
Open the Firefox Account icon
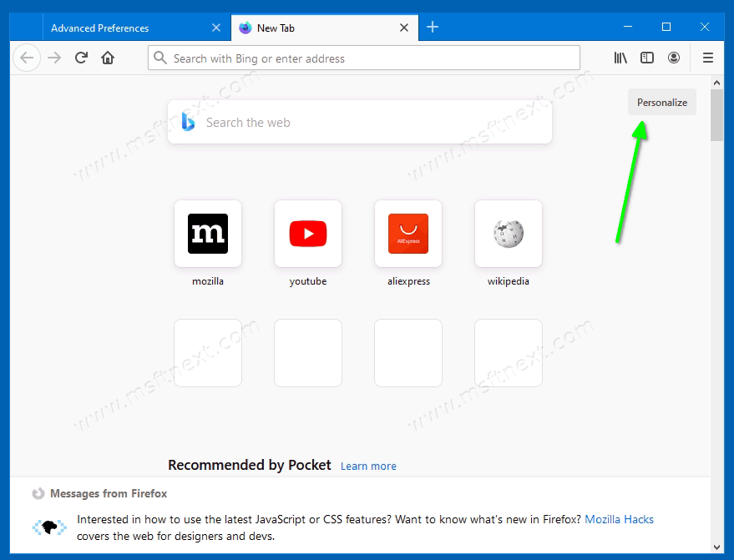pos(674,58)
